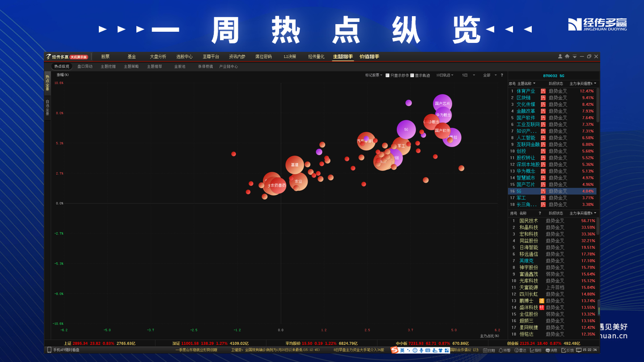
Task: Click the 日期 calendar icon in status bar
Action: click(x=486, y=350)
